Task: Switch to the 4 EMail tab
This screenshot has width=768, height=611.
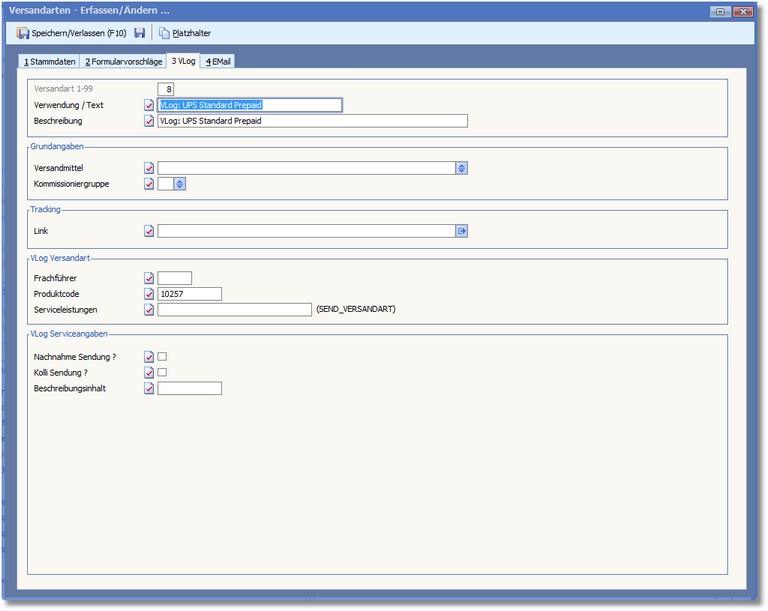Action: pyautogui.click(x=218, y=61)
